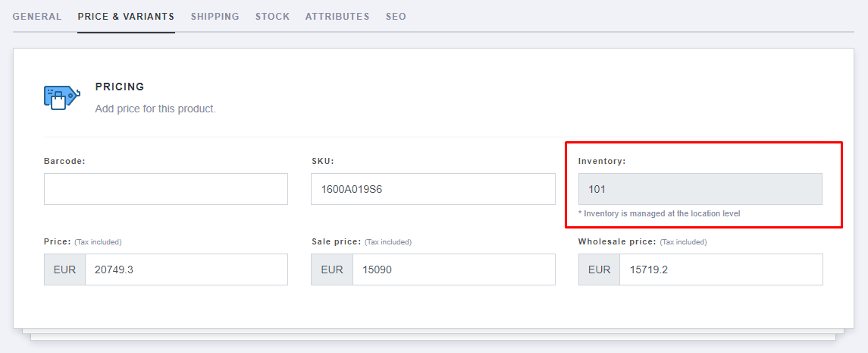
Task: Click the Barcode label
Action: pos(64,161)
